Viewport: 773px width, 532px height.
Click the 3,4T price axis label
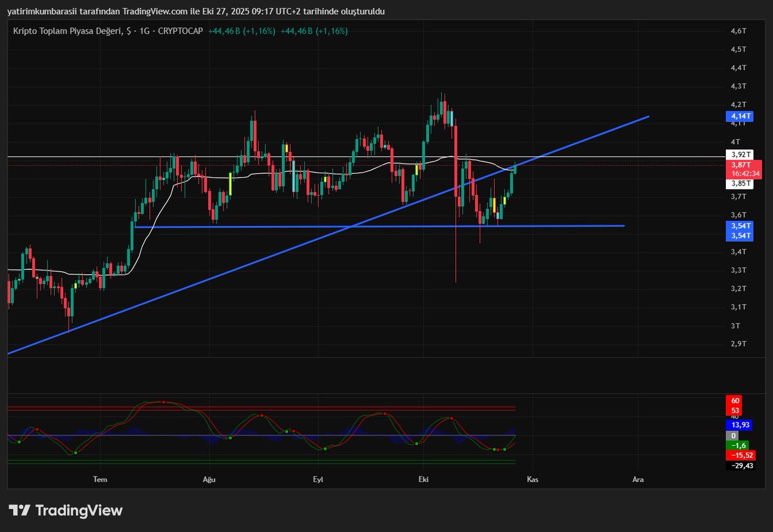coord(738,252)
